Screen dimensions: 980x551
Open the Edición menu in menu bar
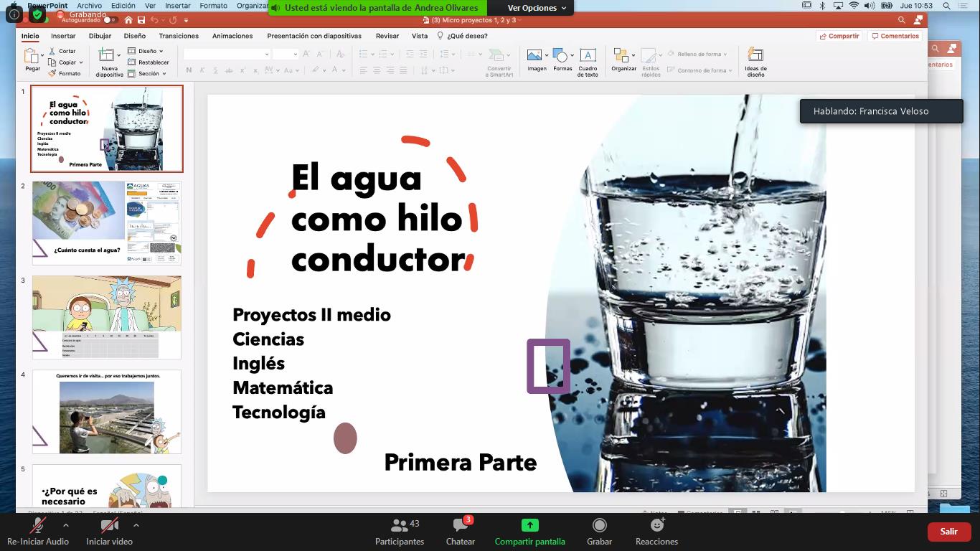click(x=123, y=6)
